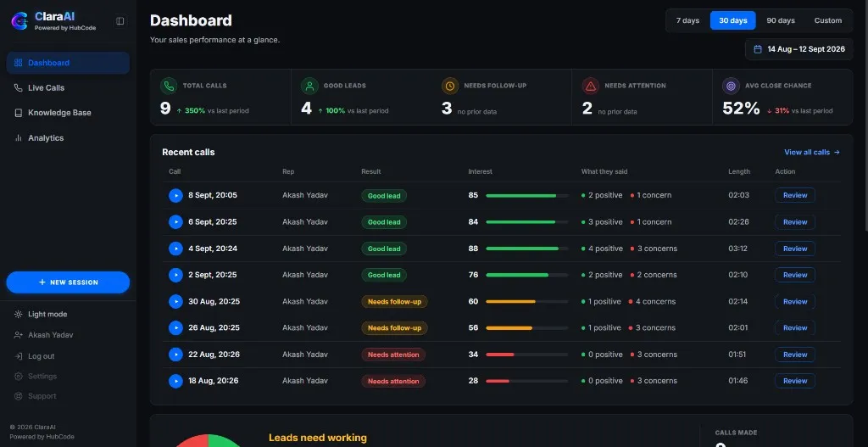The width and height of the screenshot is (868, 447).
Task: Click the page vertical scrollbar
Action: coord(865,115)
